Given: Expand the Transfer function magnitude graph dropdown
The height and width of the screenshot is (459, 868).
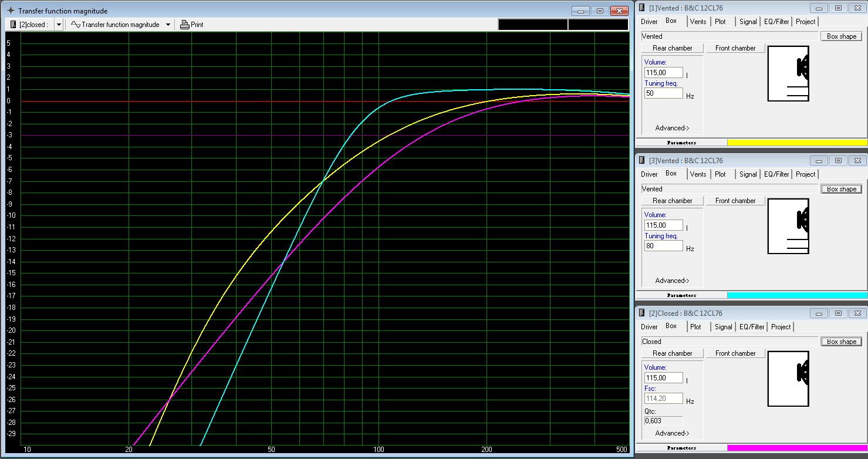Looking at the screenshot, I should (168, 25).
